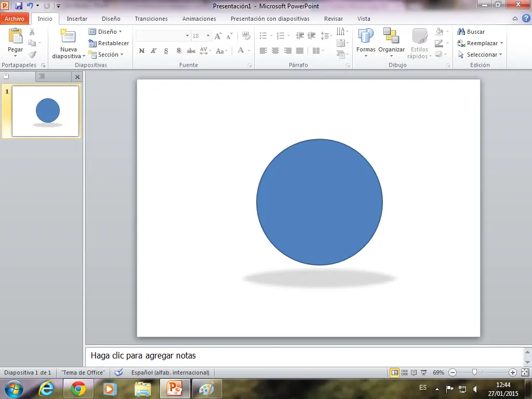Open the columns dropdown
Screen dimensions: 532x399
(318, 51)
